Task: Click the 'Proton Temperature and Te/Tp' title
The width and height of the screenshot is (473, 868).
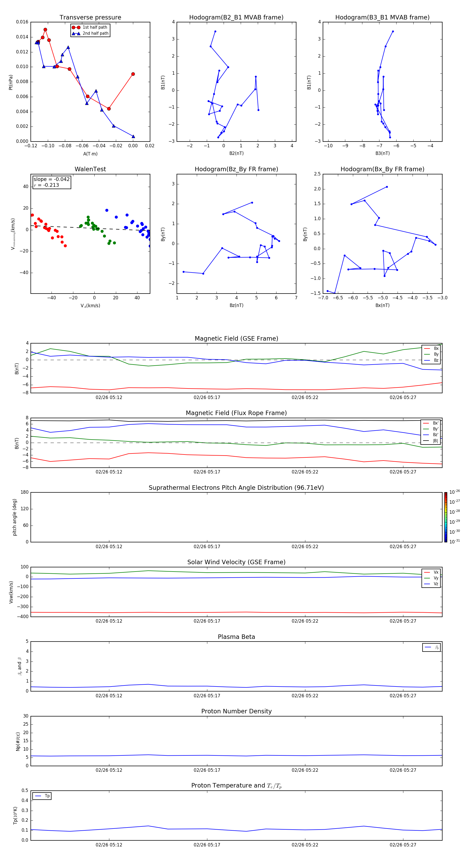Action: click(236, 785)
